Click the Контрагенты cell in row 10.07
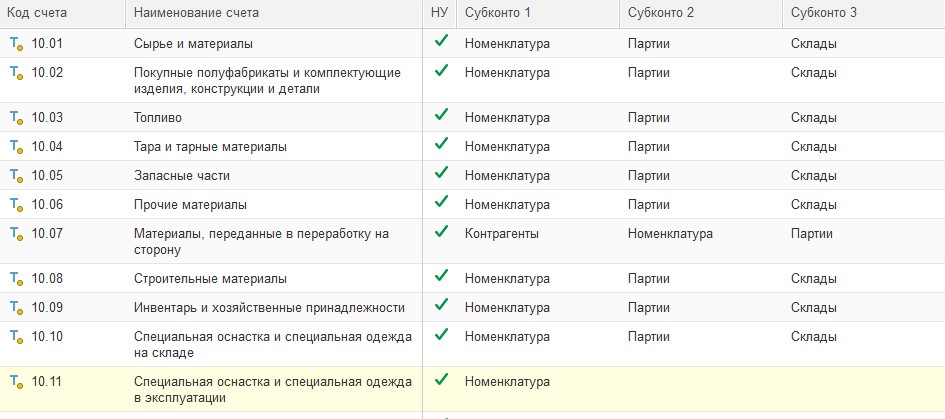The width and height of the screenshot is (945, 419). 502,234
